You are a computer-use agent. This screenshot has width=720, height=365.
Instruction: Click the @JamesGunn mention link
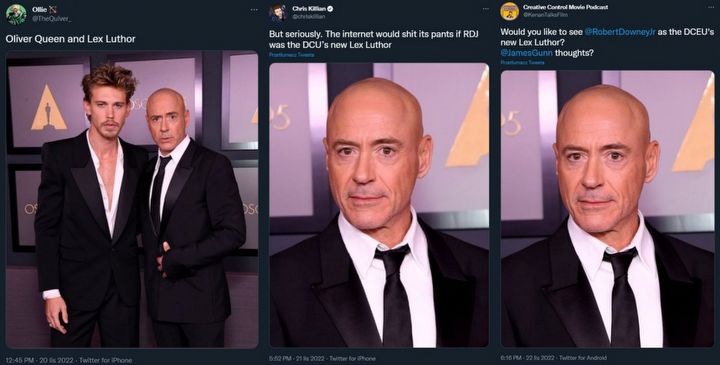pyautogui.click(x=526, y=53)
